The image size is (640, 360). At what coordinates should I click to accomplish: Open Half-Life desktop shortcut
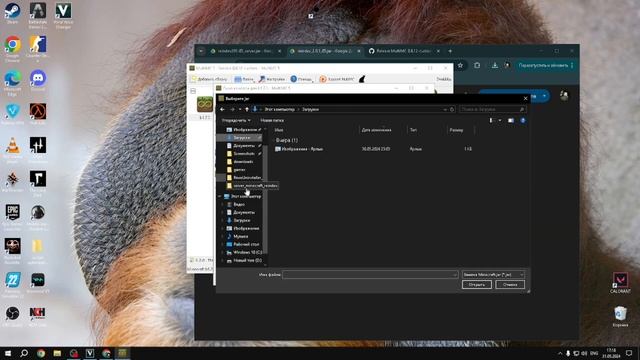(x=38, y=113)
